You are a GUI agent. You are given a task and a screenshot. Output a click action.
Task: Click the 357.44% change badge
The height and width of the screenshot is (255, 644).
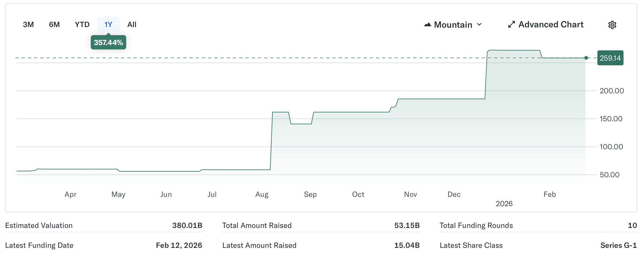click(108, 43)
